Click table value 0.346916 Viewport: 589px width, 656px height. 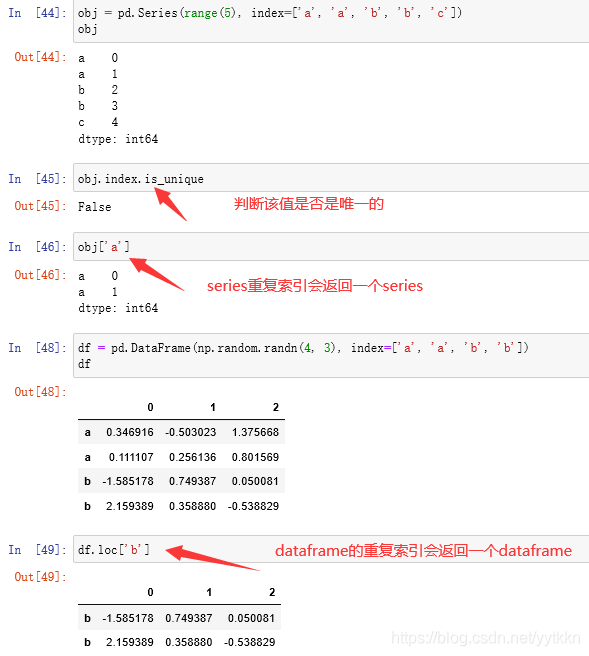[130, 432]
